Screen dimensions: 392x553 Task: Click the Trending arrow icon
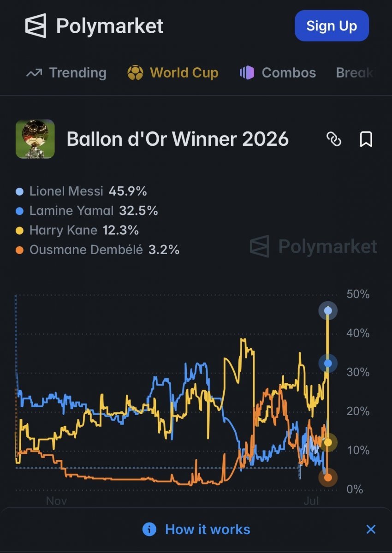34,73
